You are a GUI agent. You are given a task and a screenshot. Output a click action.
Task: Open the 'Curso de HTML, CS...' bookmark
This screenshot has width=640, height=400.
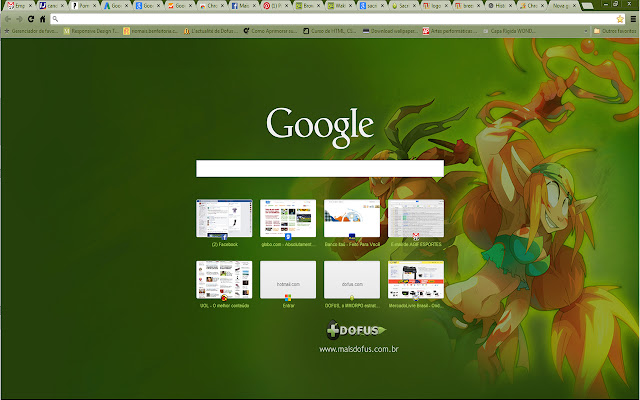point(330,31)
